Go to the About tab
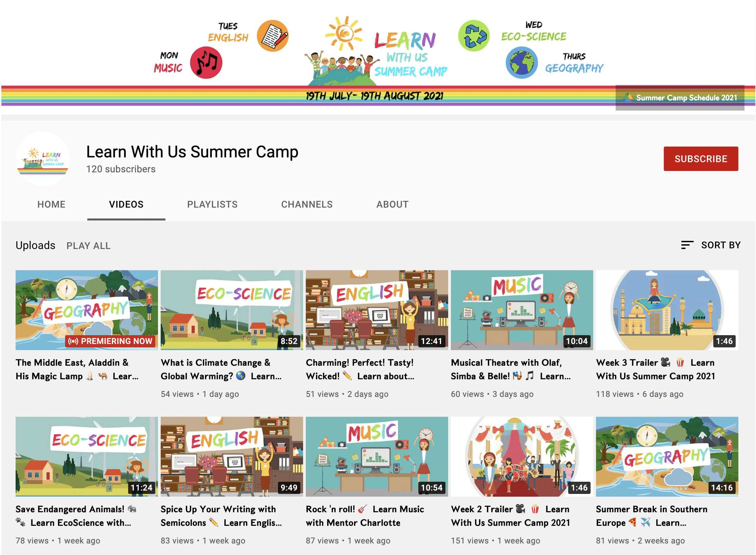The height and width of the screenshot is (555, 756). [x=392, y=204]
